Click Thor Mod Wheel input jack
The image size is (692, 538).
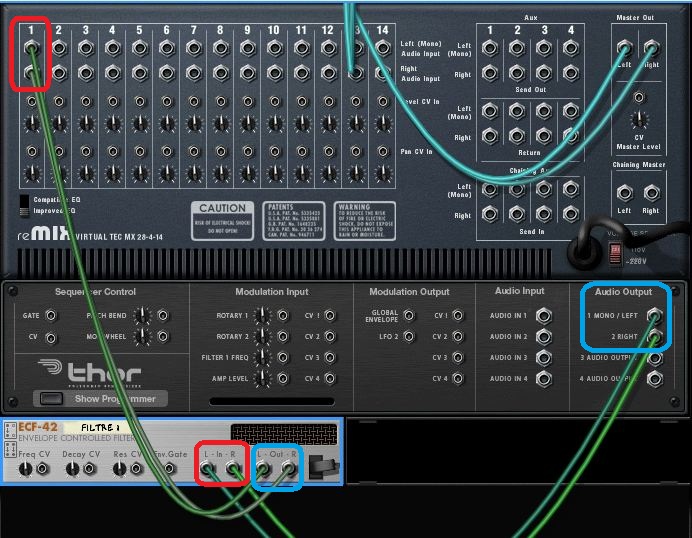point(163,337)
